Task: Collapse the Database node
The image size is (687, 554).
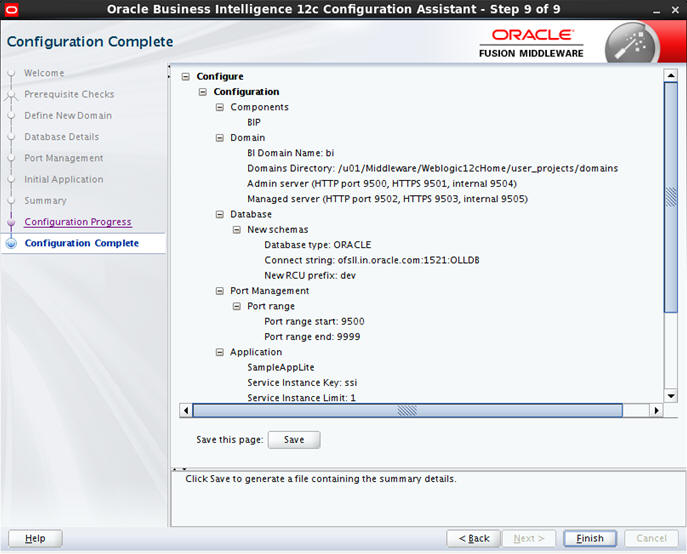Action: [x=220, y=214]
